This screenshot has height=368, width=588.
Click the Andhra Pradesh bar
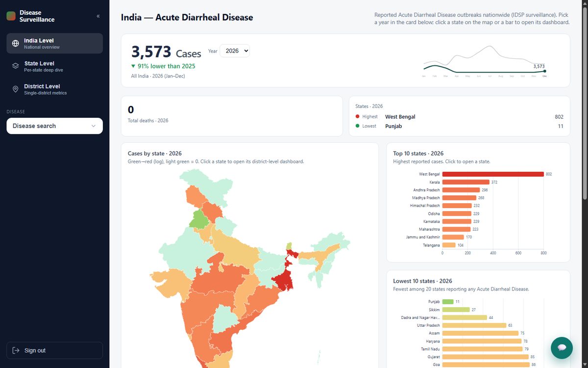pyautogui.click(x=461, y=190)
